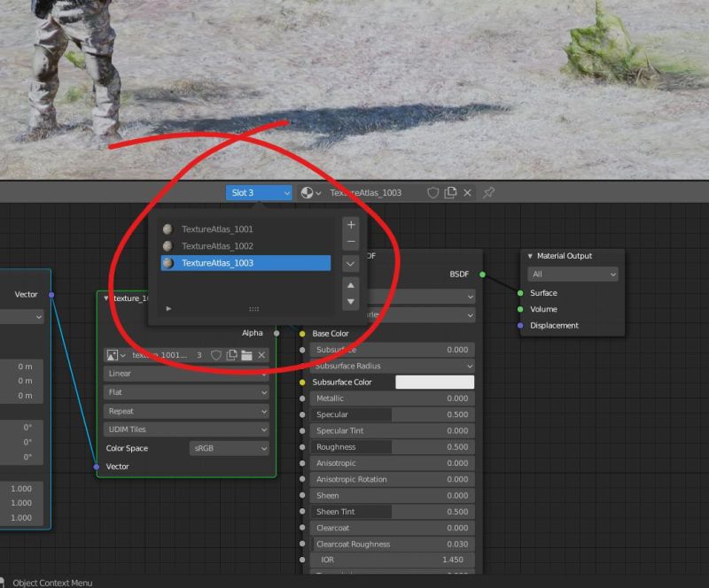Click the image browse icon in the texture node

113,354
